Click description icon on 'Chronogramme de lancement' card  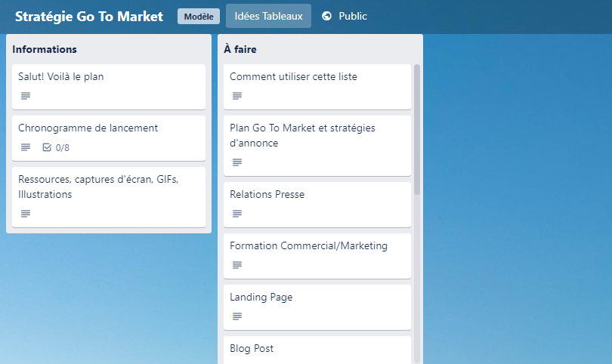pos(26,147)
